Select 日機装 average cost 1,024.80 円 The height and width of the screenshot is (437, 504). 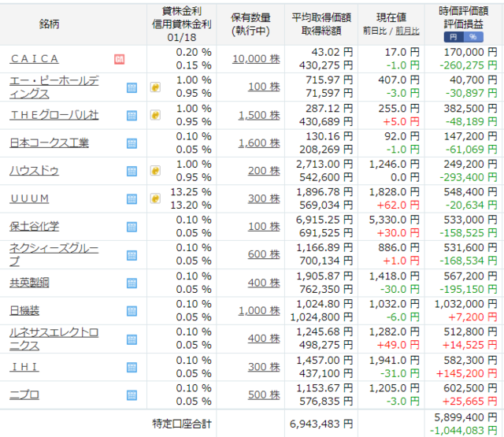(x=324, y=304)
